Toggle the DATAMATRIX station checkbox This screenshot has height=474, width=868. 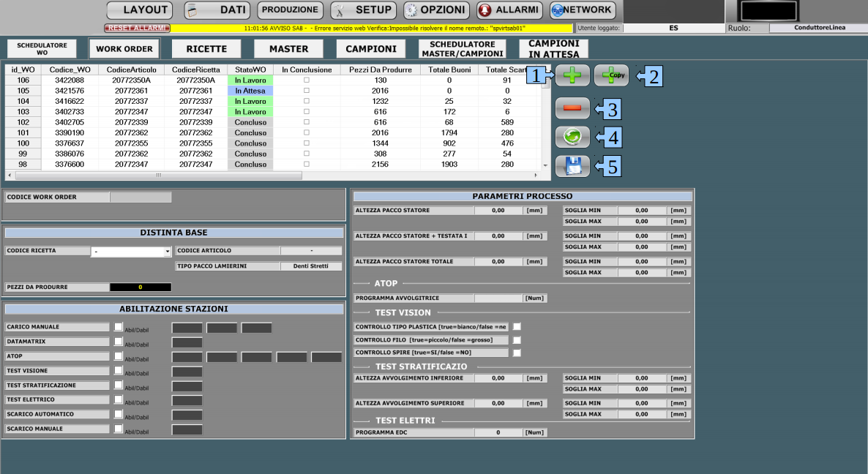(119, 342)
